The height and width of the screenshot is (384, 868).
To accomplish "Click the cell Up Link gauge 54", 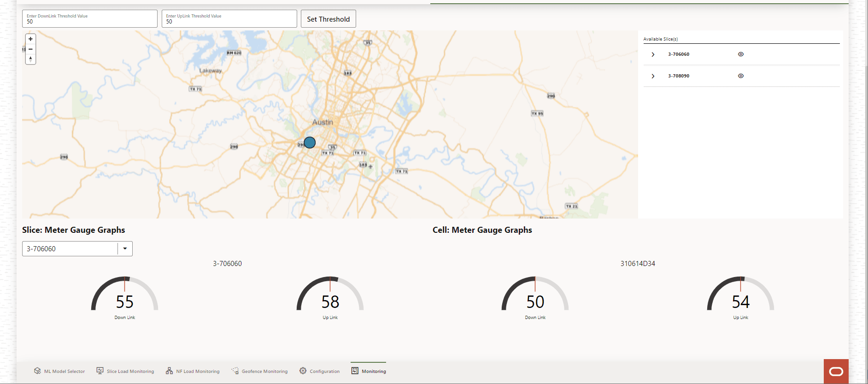I will pos(740,297).
